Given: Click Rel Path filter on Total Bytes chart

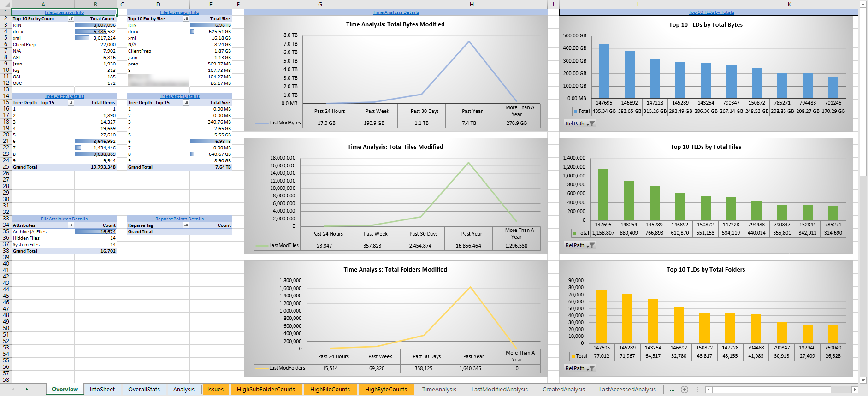Looking at the screenshot, I should pyautogui.click(x=580, y=124).
